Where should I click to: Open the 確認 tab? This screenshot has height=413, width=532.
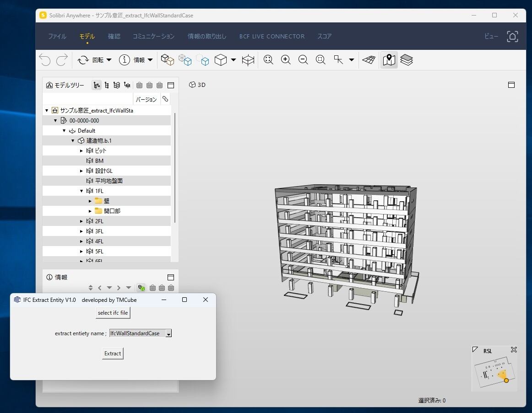click(114, 36)
